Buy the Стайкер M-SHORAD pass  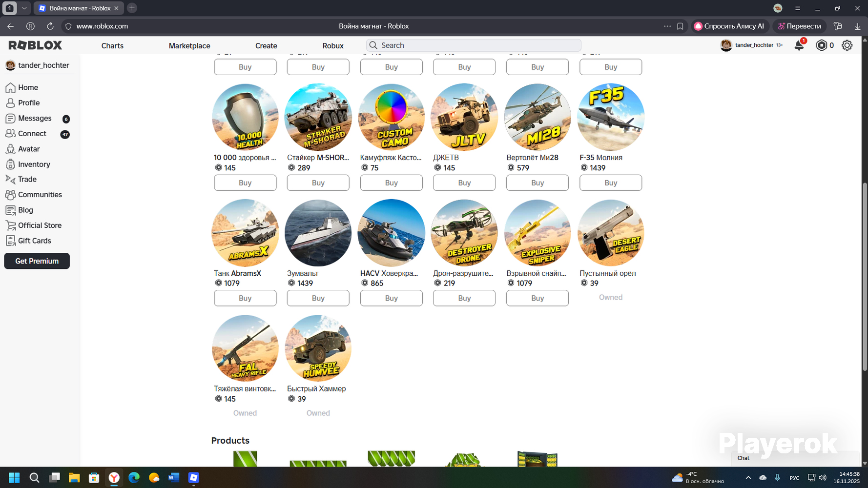(x=318, y=183)
